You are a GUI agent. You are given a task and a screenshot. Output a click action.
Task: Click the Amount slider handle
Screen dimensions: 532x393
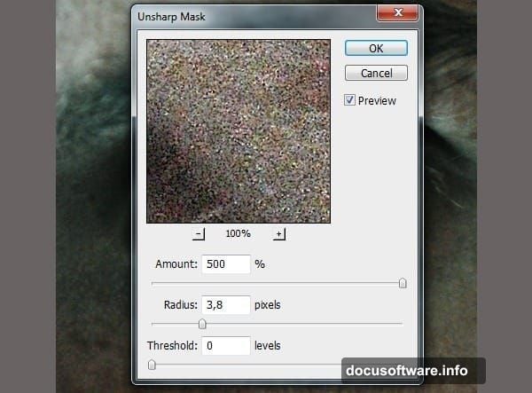(x=403, y=283)
